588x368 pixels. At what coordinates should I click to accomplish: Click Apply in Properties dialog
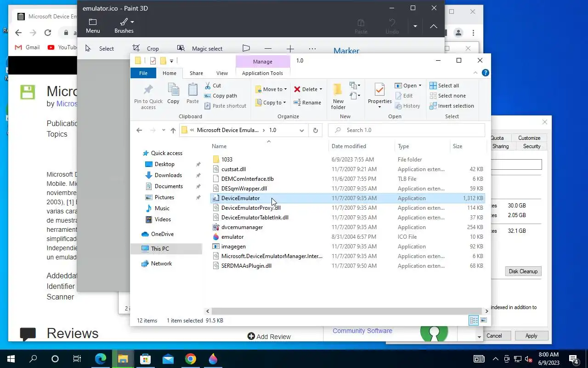coord(531,336)
